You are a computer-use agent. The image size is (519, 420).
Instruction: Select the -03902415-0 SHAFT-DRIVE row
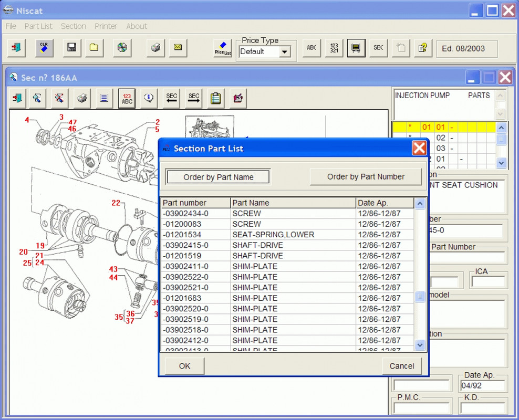pyautogui.click(x=287, y=245)
